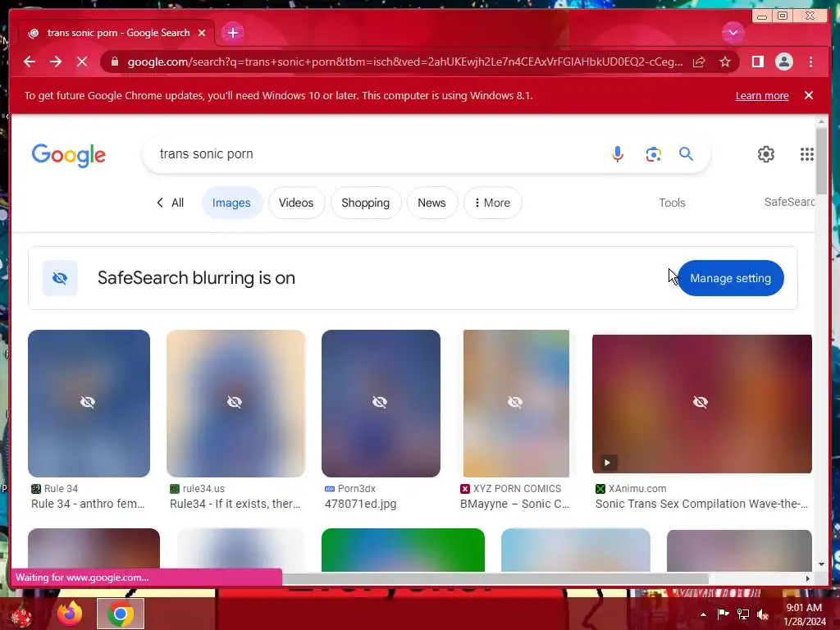Screen dimensions: 840x630
Task: Click the address bar URL
Action: pos(405,62)
